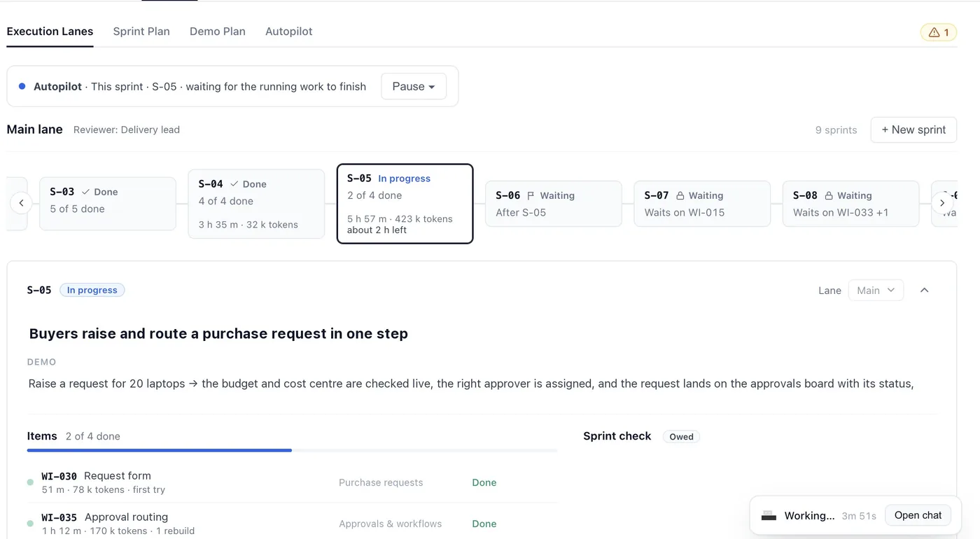Click the Items progress bar
980x539 pixels.
292,451
